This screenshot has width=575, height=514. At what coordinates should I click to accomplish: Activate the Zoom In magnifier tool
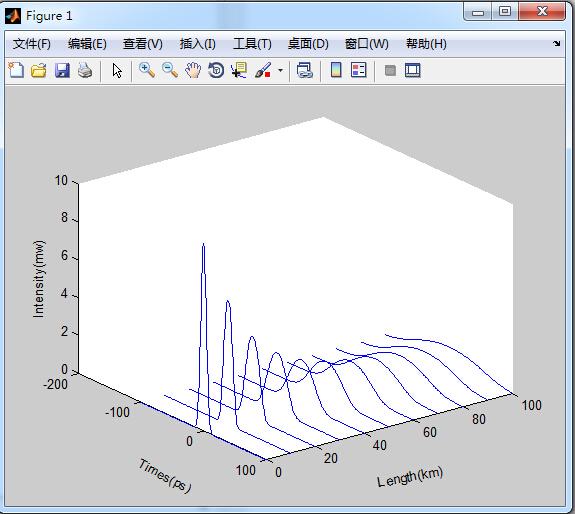[x=147, y=70]
